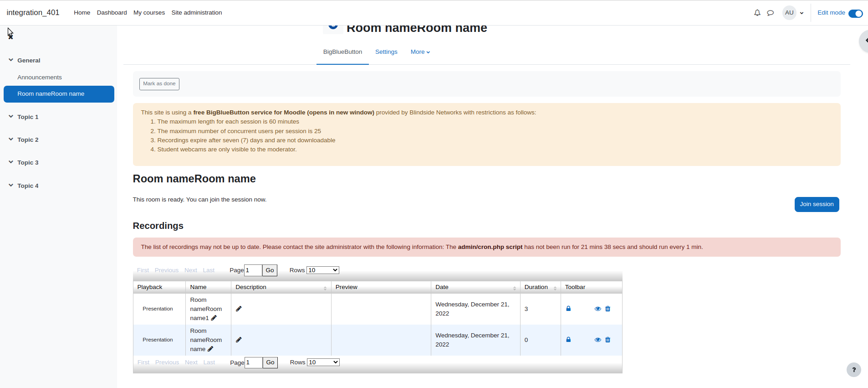Click the Previous link below the table
Screen dimensions: 868x388
pos(167,362)
